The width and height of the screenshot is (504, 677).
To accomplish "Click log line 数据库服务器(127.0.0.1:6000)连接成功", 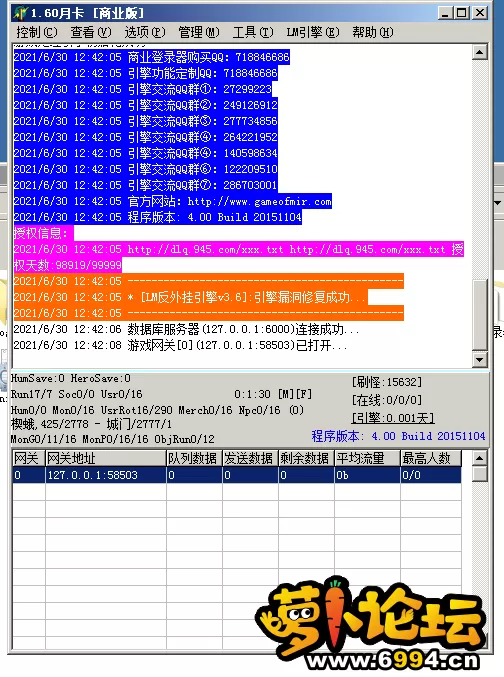I will coord(187,329).
